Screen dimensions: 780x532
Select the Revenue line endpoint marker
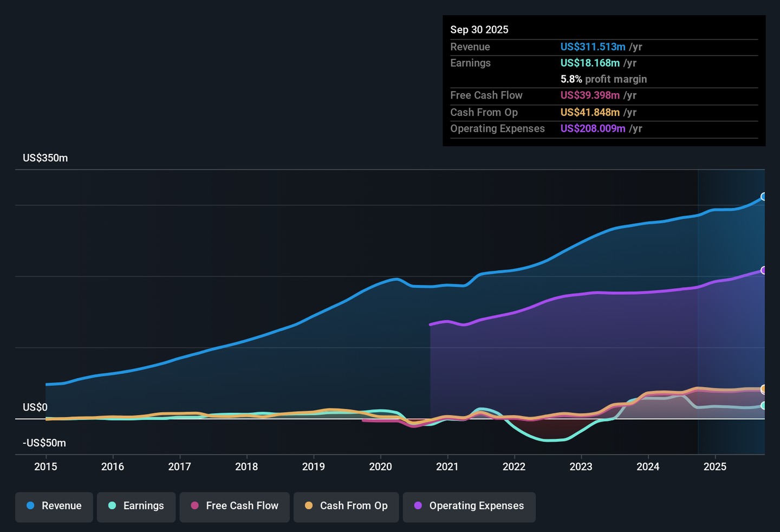point(764,197)
